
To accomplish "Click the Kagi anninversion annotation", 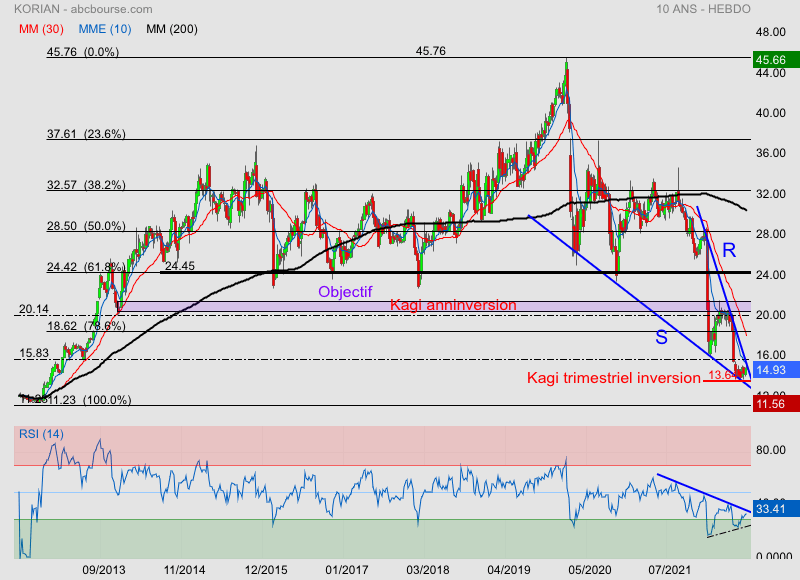I will pos(453,305).
